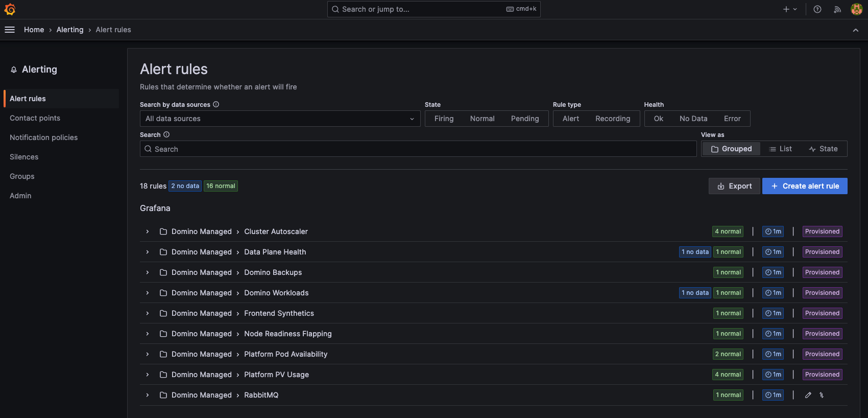The height and width of the screenshot is (418, 868).
Task: Click the Export button
Action: (734, 186)
